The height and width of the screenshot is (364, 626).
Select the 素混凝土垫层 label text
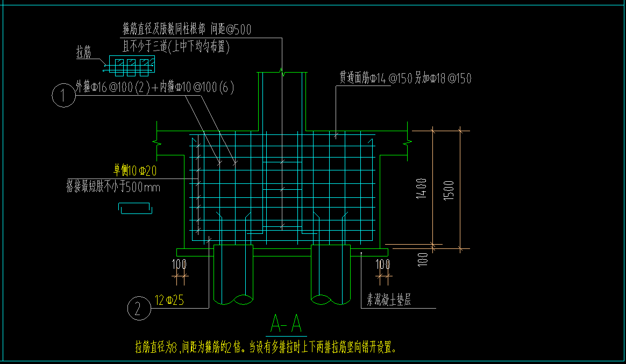pos(389,299)
